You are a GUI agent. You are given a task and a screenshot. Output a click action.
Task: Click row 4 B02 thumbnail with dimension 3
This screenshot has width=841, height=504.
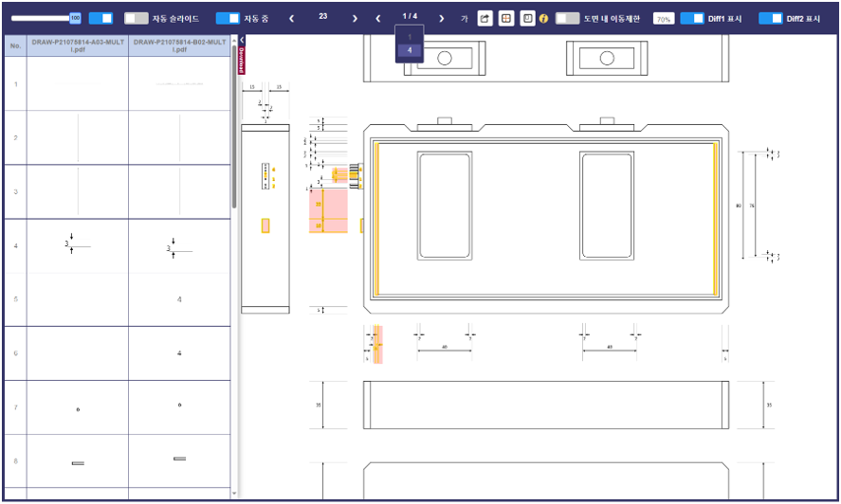(180, 246)
